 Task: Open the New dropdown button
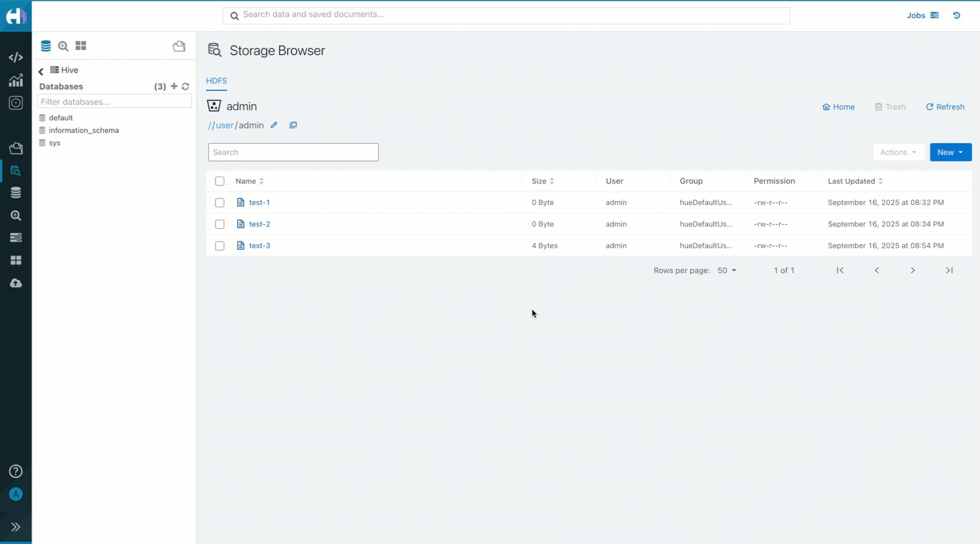tap(950, 152)
